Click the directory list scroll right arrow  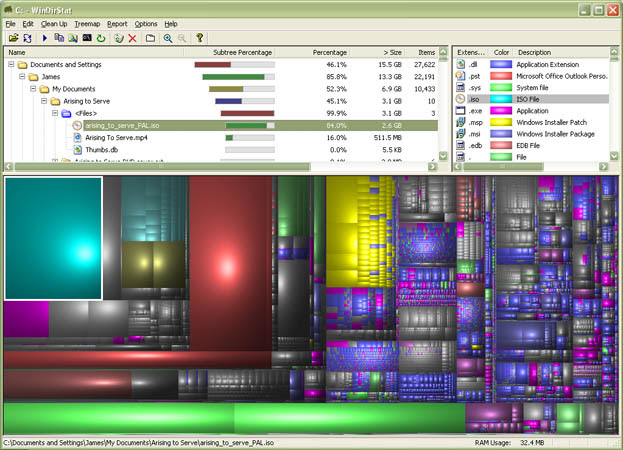433,166
